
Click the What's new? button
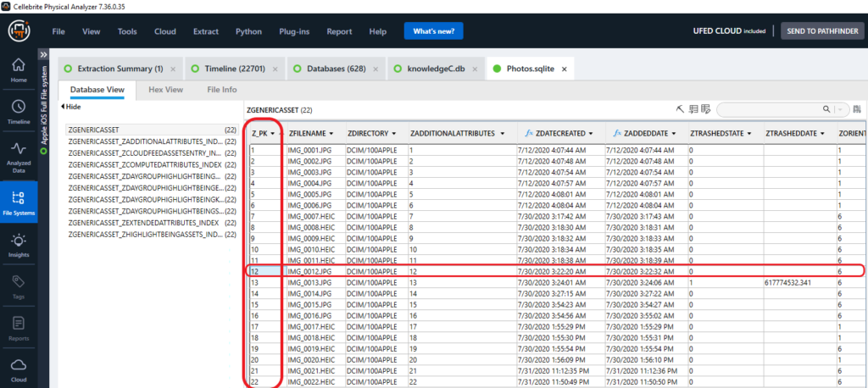coord(433,31)
